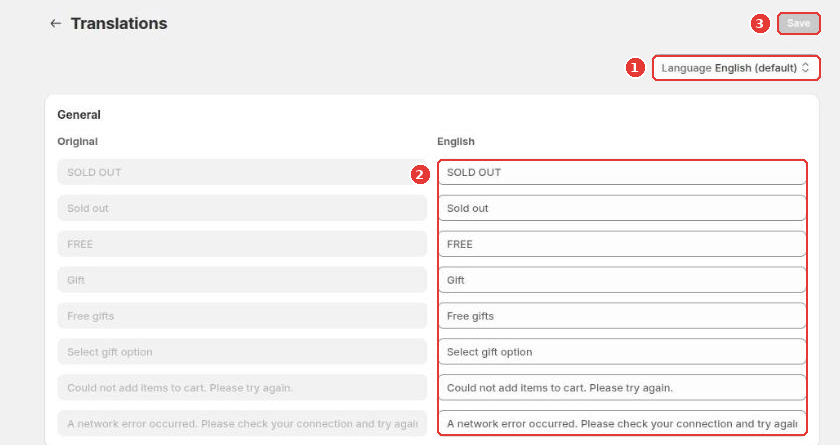This screenshot has height=445, width=840.
Task: Edit the English 'SOLD OUT' translation field
Action: 622,172
